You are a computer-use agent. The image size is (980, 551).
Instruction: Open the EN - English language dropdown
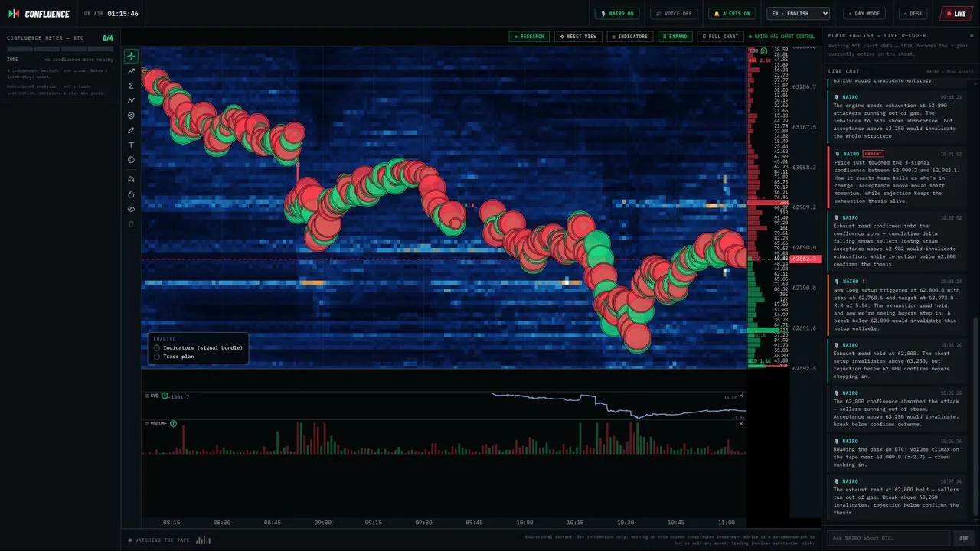click(799, 14)
